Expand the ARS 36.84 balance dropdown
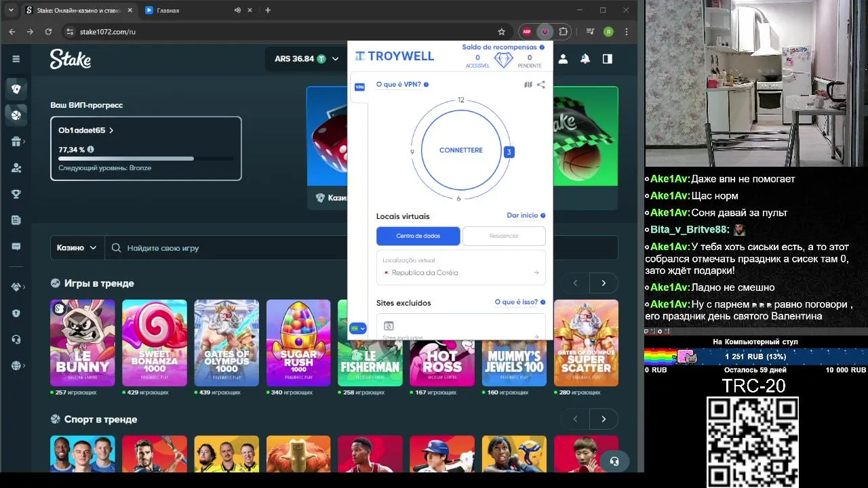 (307, 59)
